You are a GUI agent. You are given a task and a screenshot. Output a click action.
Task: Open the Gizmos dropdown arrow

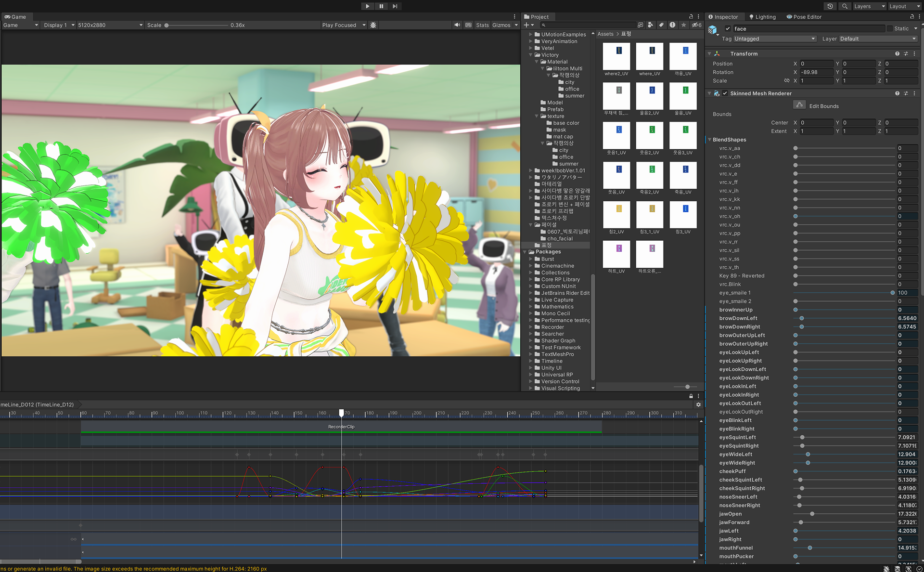[x=516, y=25]
